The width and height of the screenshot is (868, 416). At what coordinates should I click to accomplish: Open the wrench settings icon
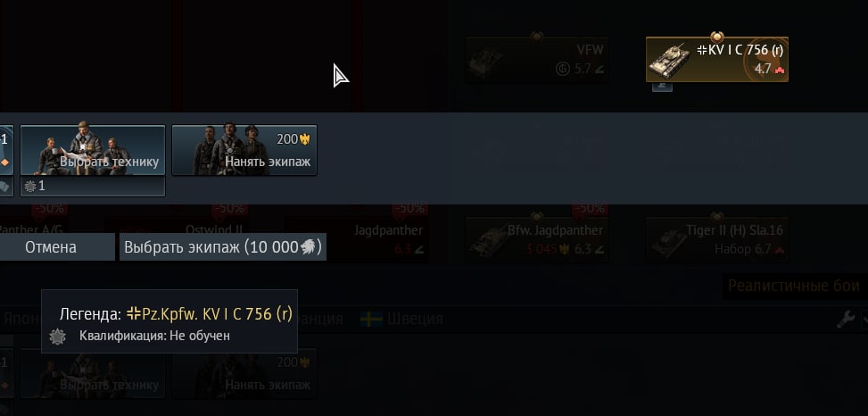coord(846,319)
